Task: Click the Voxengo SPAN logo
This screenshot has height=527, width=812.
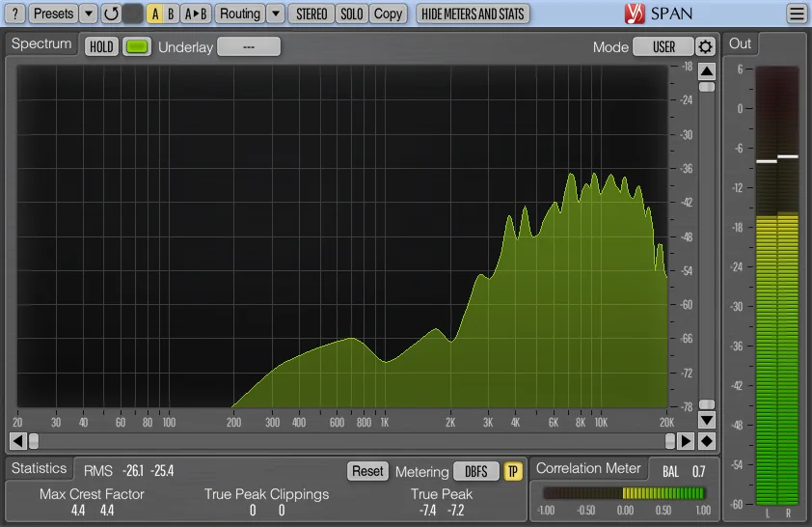Action: click(x=659, y=14)
